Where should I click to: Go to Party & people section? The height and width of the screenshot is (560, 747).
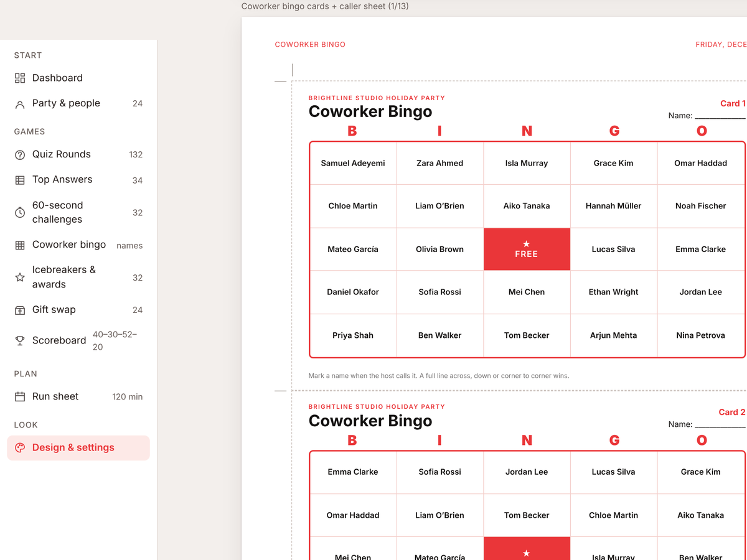point(78,103)
